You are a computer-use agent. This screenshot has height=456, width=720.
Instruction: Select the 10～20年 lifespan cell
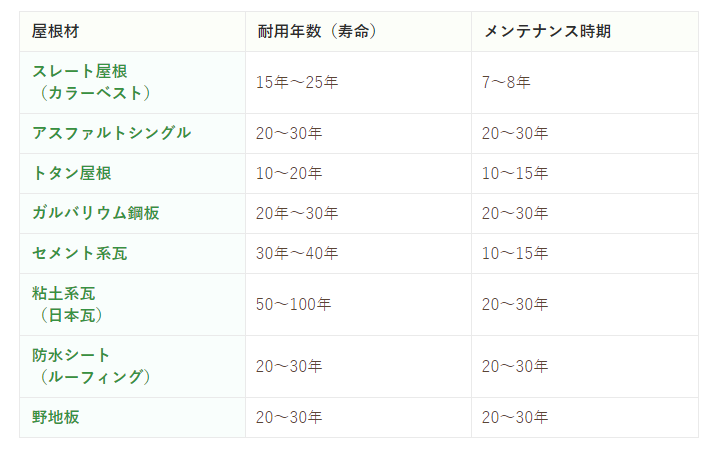tap(289, 173)
